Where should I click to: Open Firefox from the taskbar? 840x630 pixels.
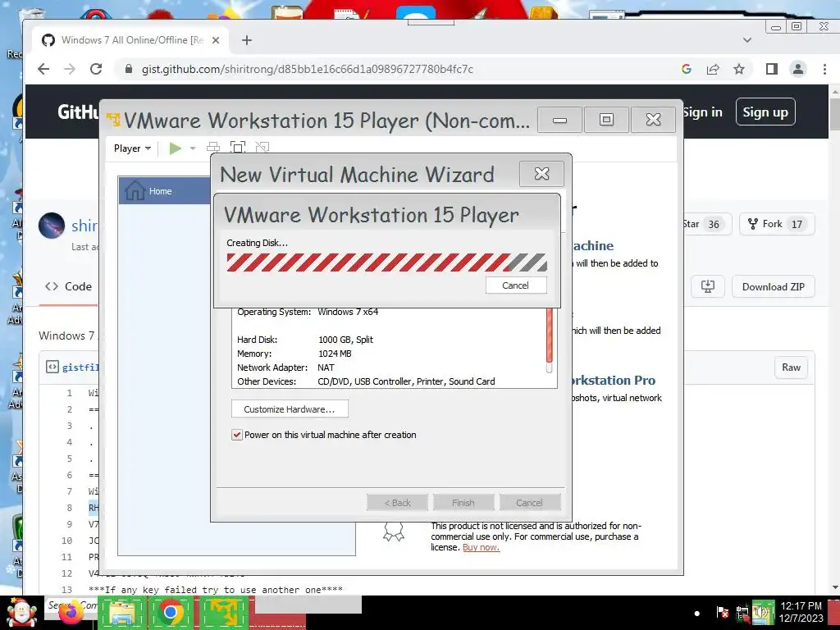click(x=69, y=614)
